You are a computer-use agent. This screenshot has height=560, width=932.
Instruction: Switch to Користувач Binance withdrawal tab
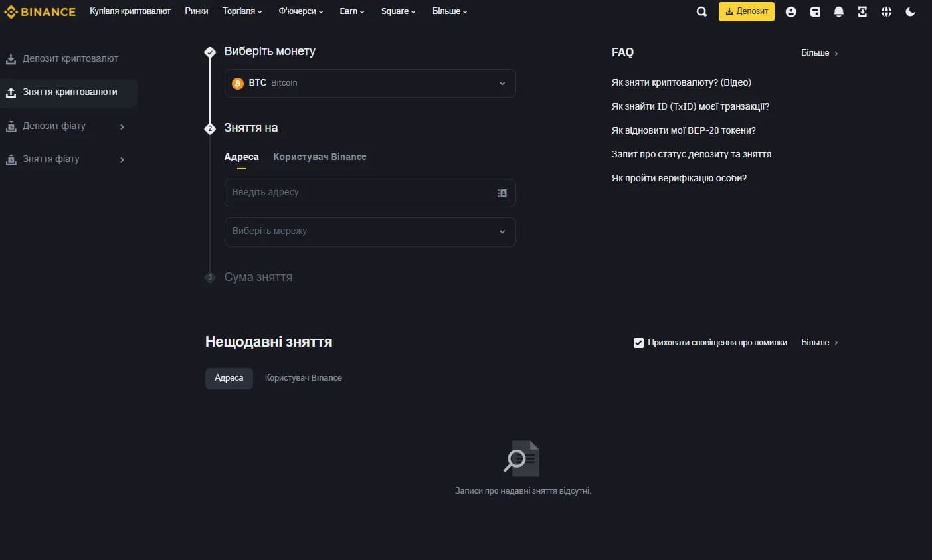[320, 157]
